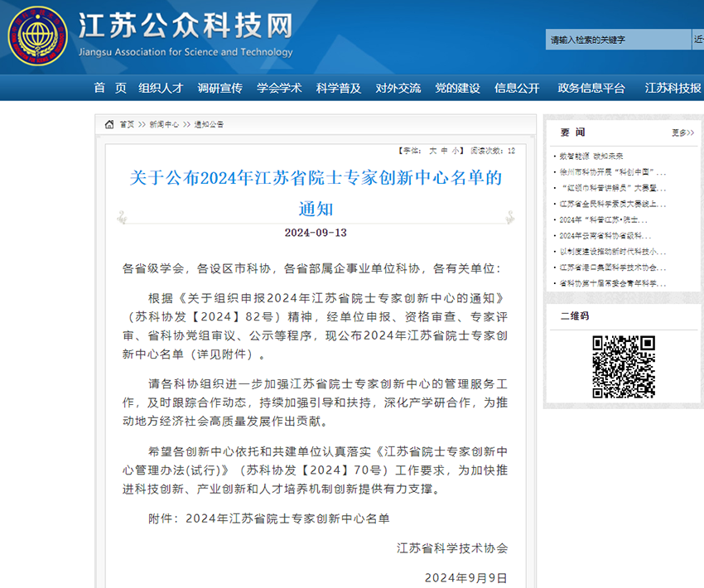Open news item 数智能源 碳知未来

tap(591, 157)
